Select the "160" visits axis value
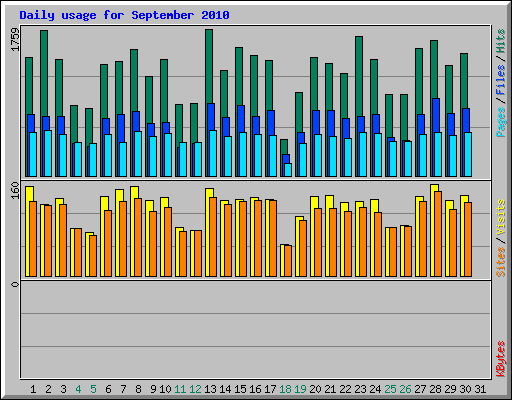This screenshot has height=400, width=512. point(15,191)
